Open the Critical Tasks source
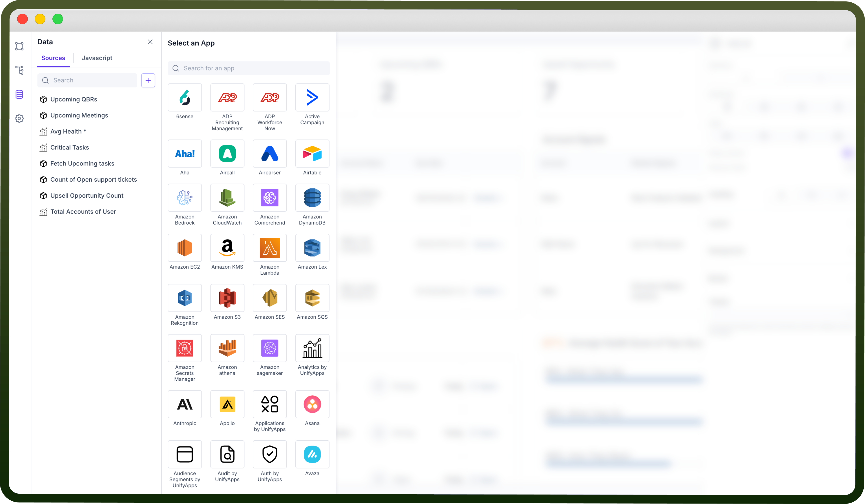This screenshot has width=865, height=504. (x=64, y=147)
